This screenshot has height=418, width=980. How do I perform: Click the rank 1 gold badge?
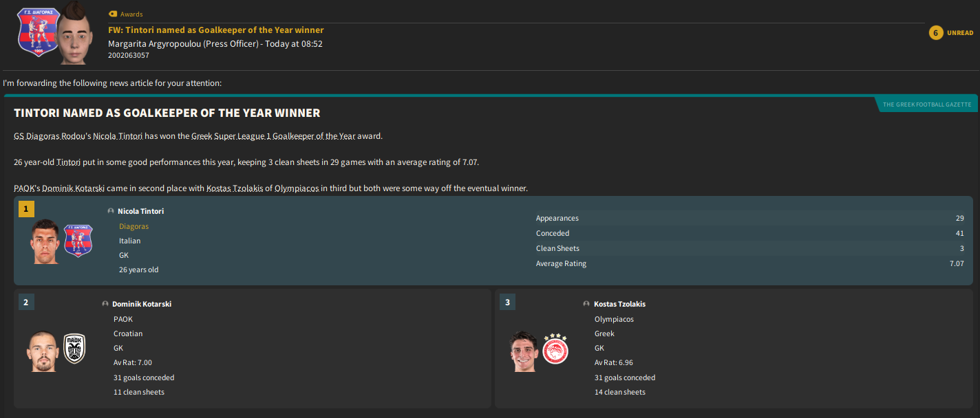pyautogui.click(x=26, y=209)
